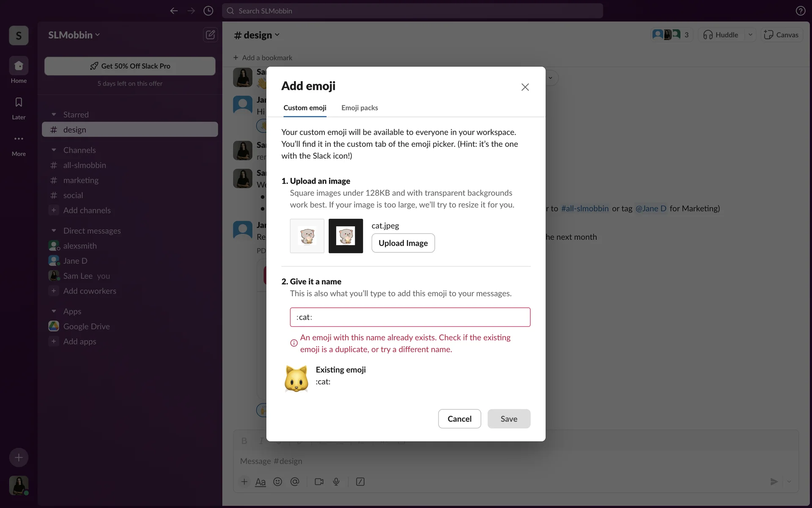Image resolution: width=812 pixels, height=508 pixels.
Task: Expand Huddle options chevron
Action: pos(750,35)
